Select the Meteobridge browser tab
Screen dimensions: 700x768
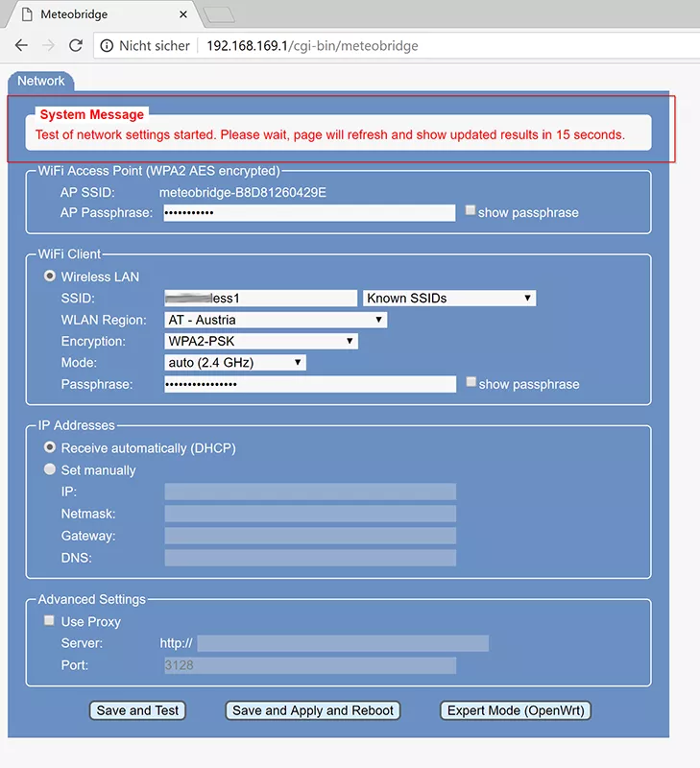click(x=103, y=14)
